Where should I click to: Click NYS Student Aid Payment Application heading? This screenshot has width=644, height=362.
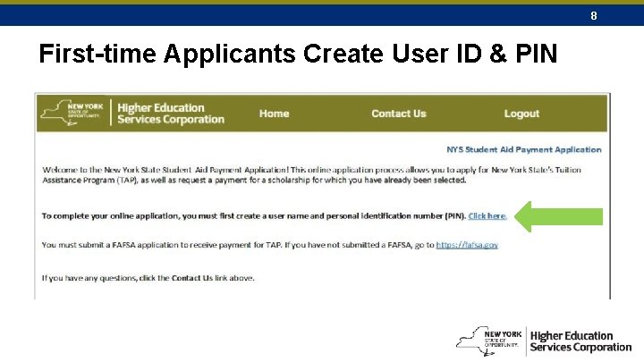[523, 149]
